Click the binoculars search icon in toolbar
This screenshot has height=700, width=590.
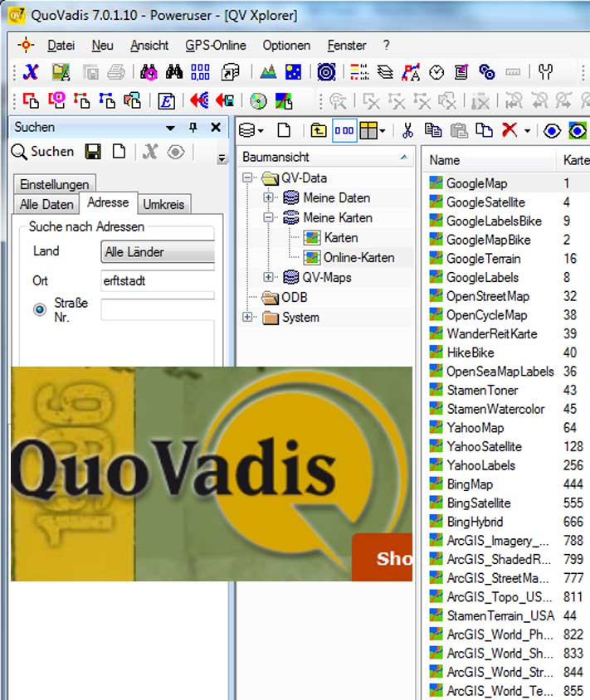point(174,72)
